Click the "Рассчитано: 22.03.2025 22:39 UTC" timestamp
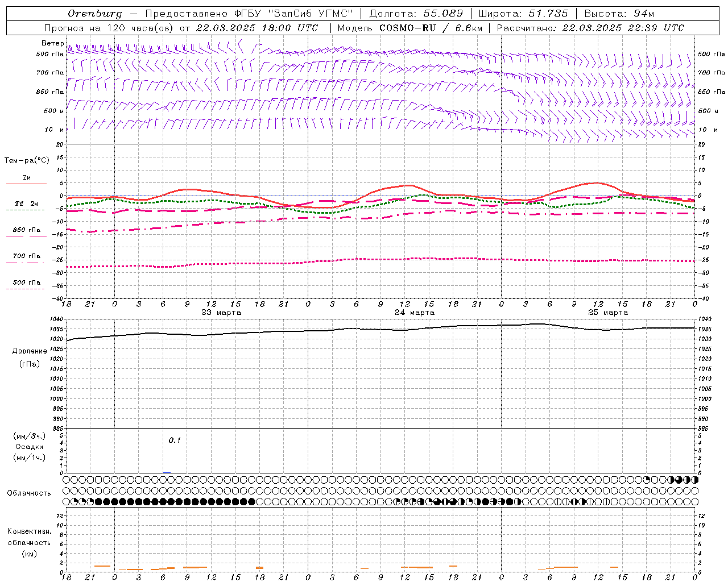The height and width of the screenshot is (582, 728). (x=591, y=28)
